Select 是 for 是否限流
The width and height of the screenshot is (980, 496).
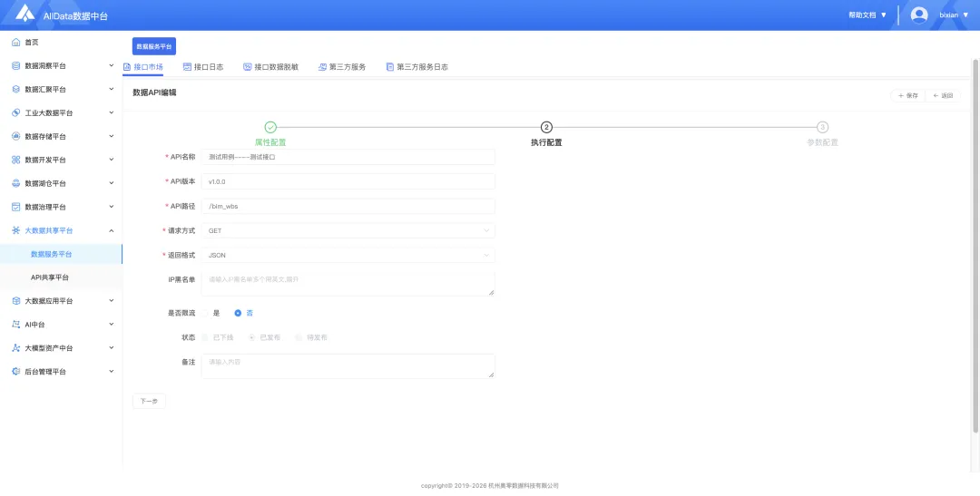tap(205, 313)
